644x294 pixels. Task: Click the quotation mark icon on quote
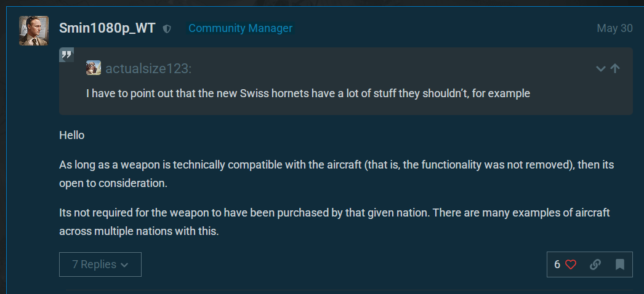pyautogui.click(x=66, y=55)
